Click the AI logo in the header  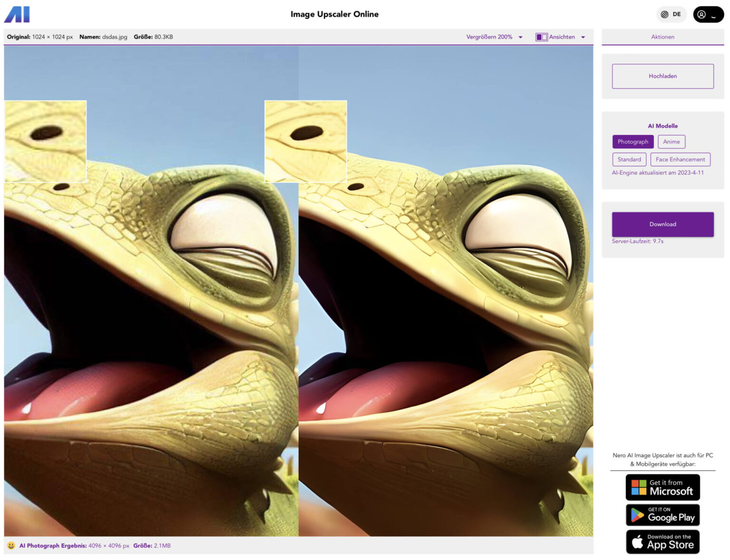coord(17,14)
